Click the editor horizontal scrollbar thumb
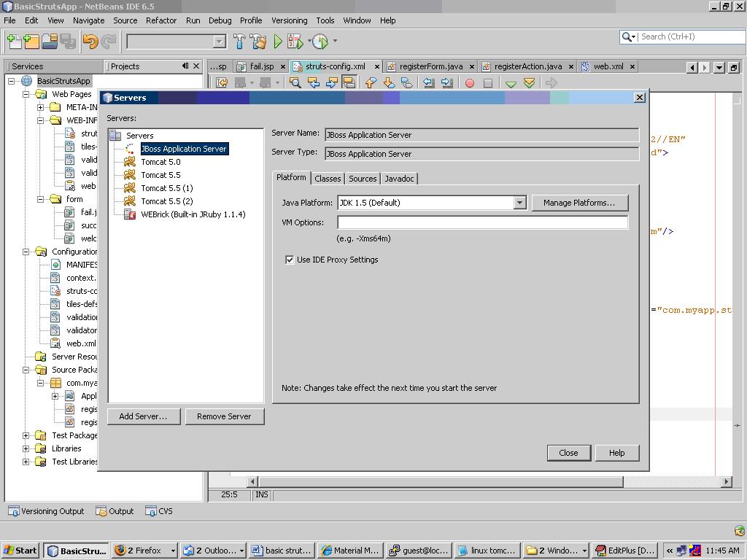Viewport: 747px width, 560px height. point(441,482)
